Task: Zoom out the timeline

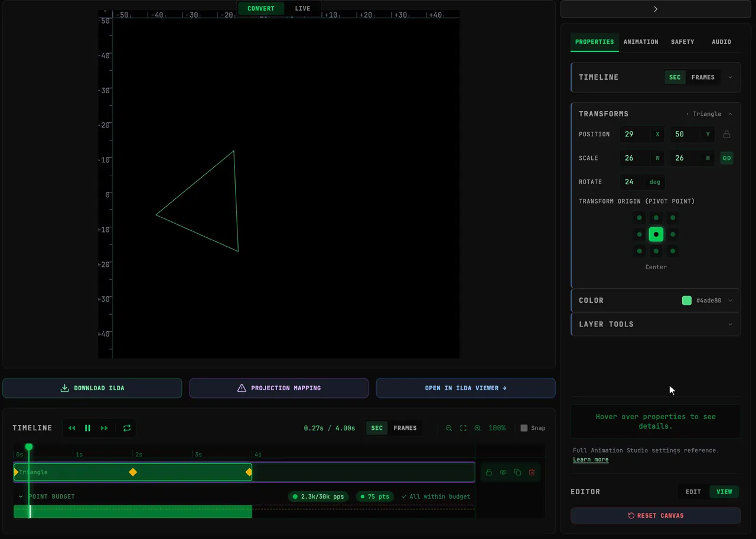Action: click(x=449, y=428)
